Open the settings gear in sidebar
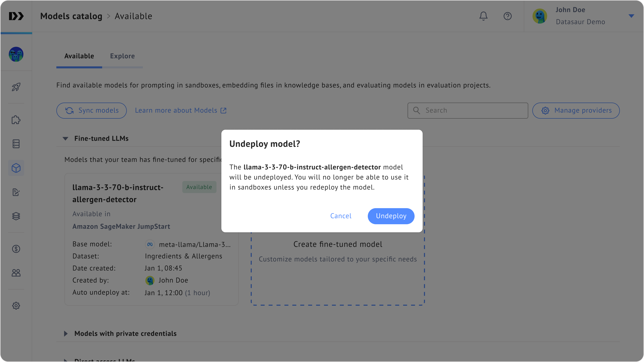Screen dimensions: 644x362 (16, 306)
